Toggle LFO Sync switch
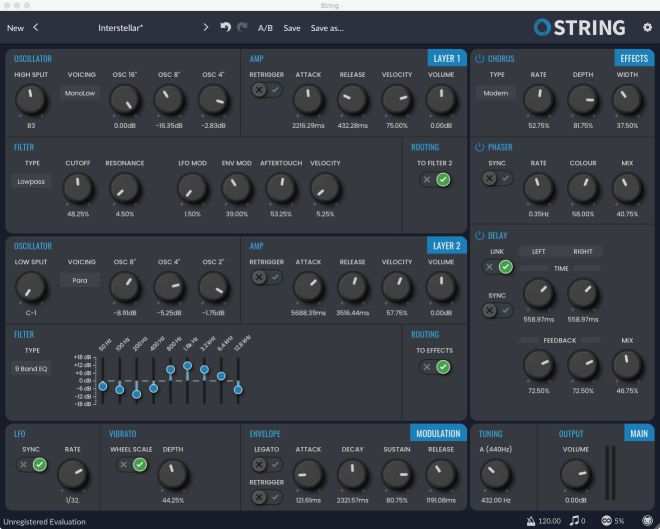Viewport: 660px width, 529px height. [x=32, y=465]
